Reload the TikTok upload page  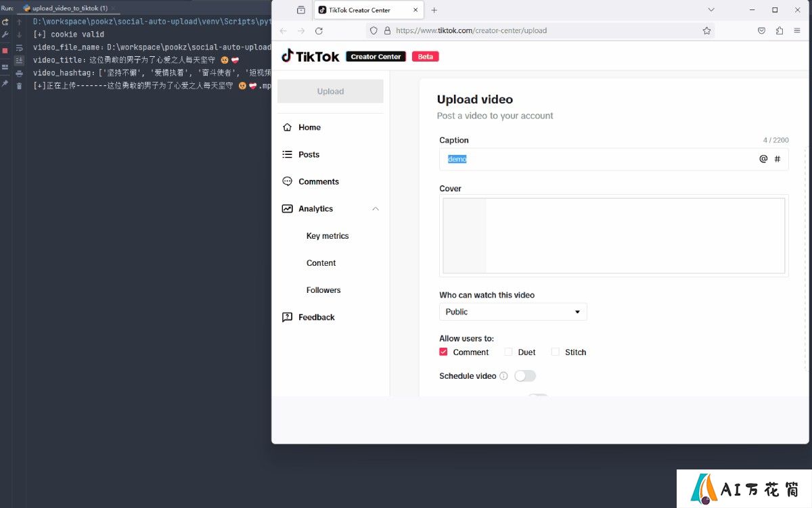pos(319,30)
